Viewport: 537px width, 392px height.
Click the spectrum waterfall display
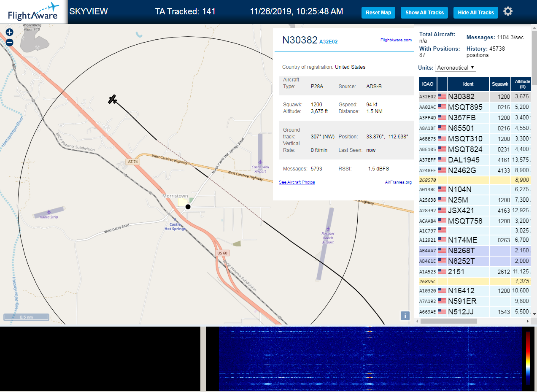click(370, 359)
